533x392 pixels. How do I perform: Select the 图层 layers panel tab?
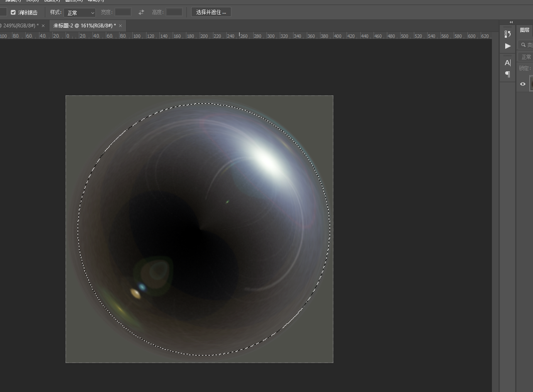pos(525,30)
